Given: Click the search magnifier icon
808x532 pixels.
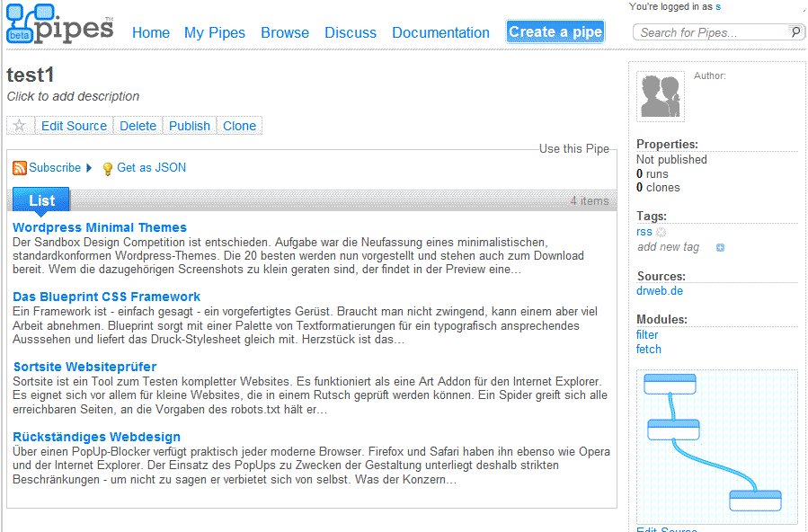Looking at the screenshot, I should pos(795,32).
